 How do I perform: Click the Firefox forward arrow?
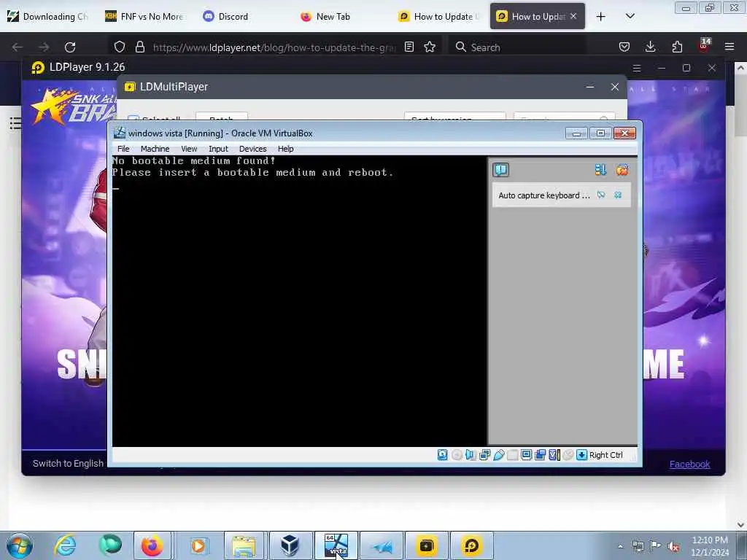[x=44, y=47]
